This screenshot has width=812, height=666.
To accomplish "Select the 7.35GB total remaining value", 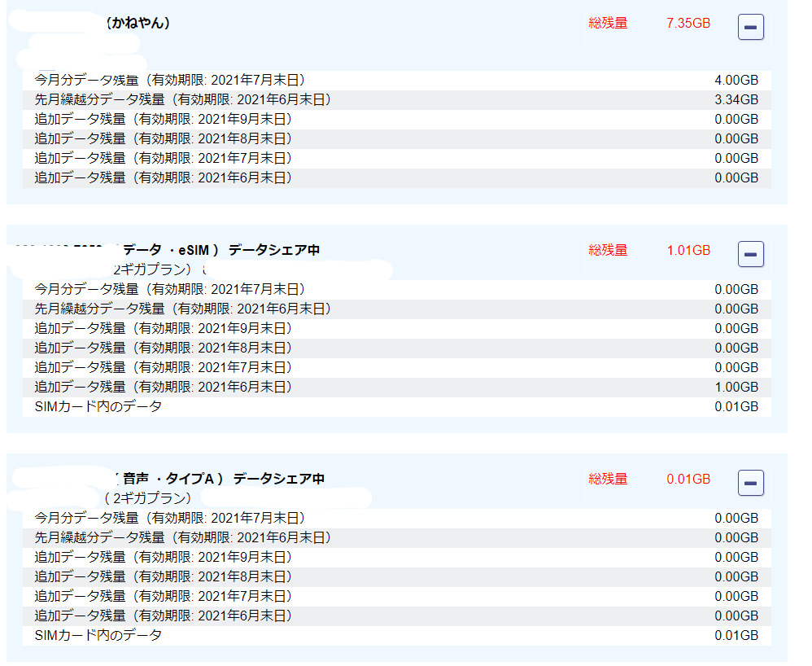I will tap(688, 24).
